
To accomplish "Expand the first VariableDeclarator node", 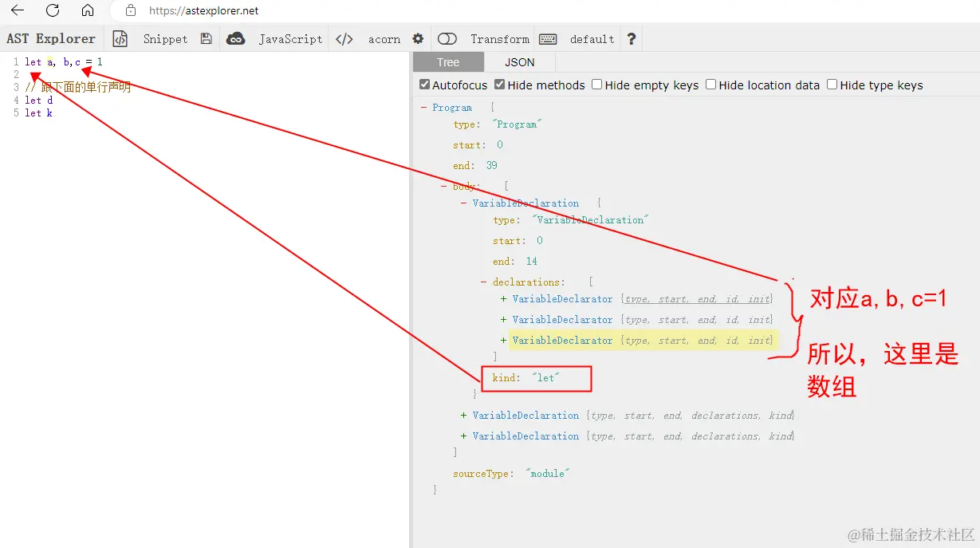I will tap(504, 299).
